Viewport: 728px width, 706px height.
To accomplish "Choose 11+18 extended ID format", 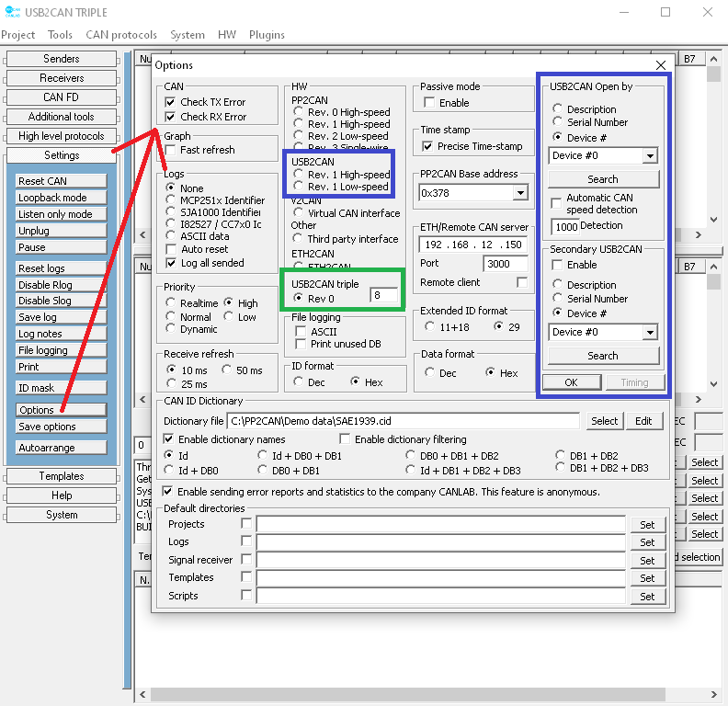I will click(429, 326).
